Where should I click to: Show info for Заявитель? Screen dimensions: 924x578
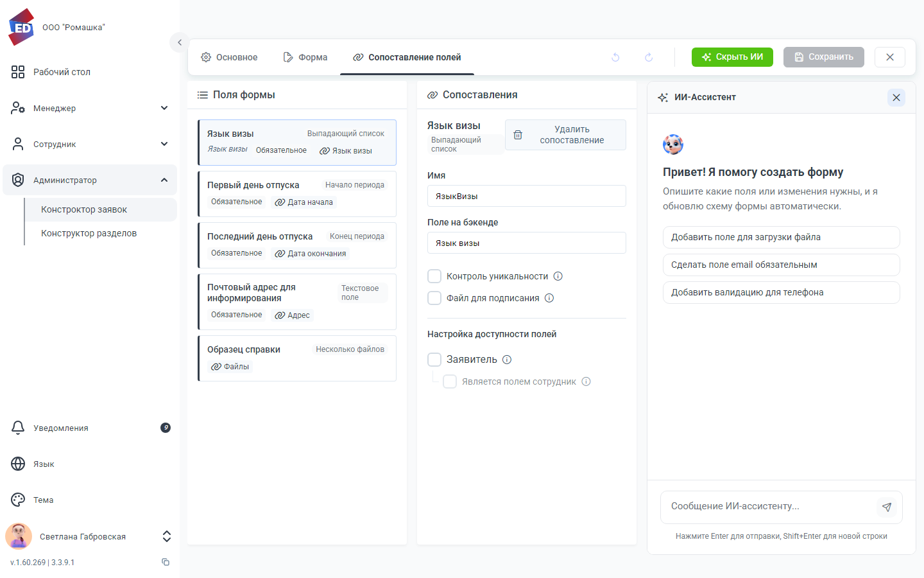(x=507, y=360)
